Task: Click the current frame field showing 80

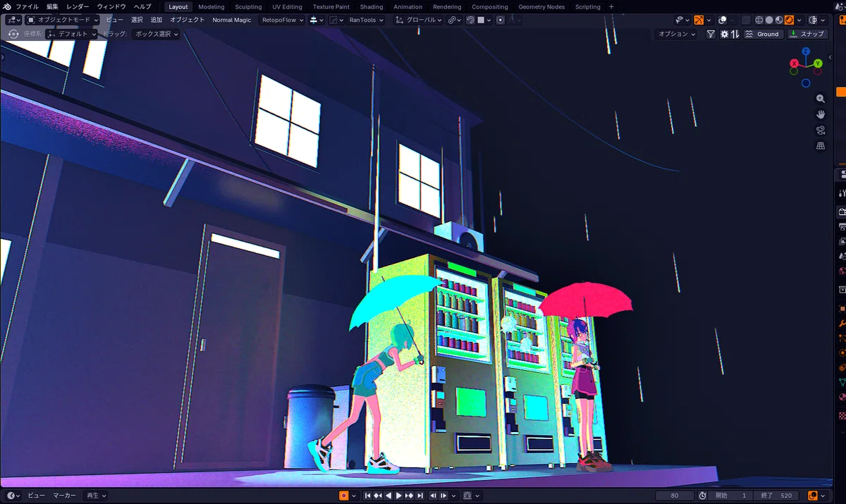Action: point(675,496)
